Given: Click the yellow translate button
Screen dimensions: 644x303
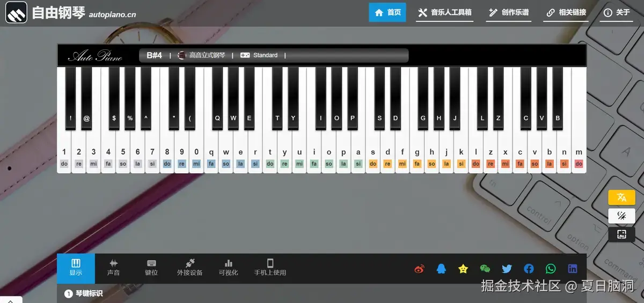Looking at the screenshot, I should tap(621, 197).
